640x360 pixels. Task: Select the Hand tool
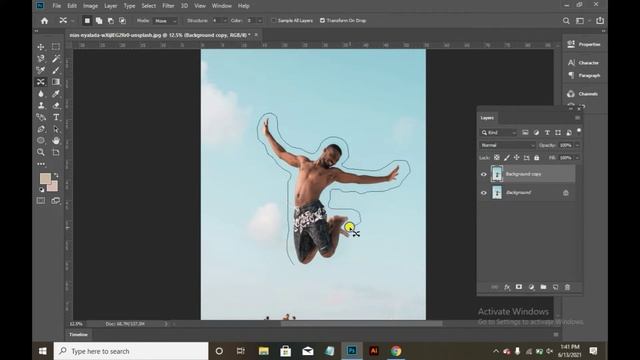coord(56,140)
